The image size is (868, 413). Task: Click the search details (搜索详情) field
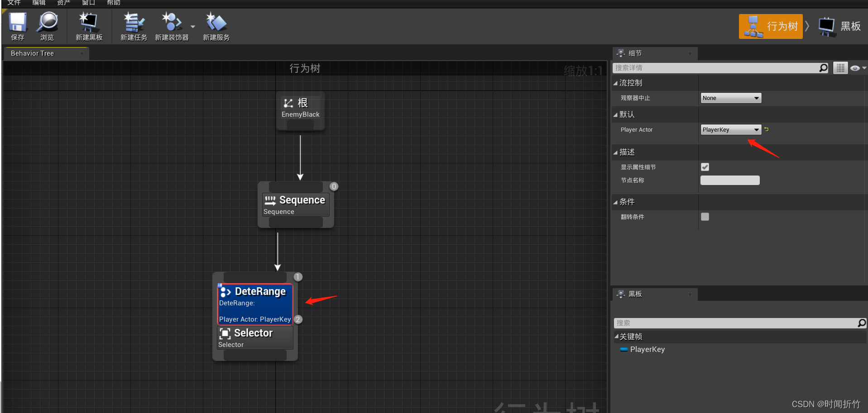[715, 68]
